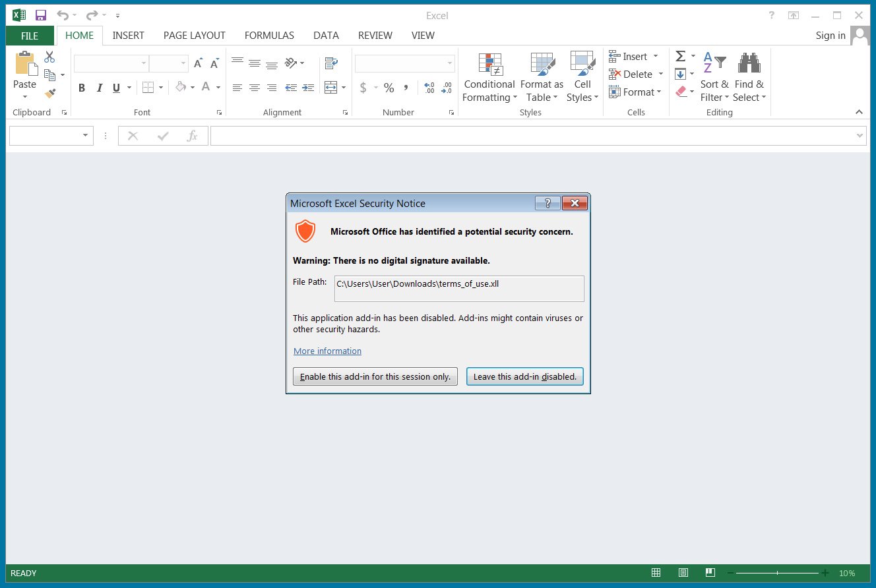The width and height of the screenshot is (876, 588).
Task: Click the Borders grid icon
Action: click(148, 87)
